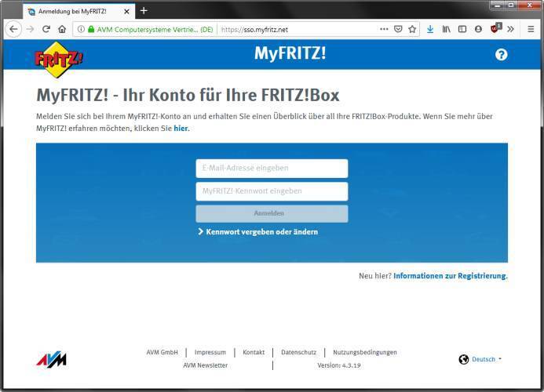544x392 pixels.
Task: Open Kennwort vergeben oder ändern link
Action: tap(257, 231)
